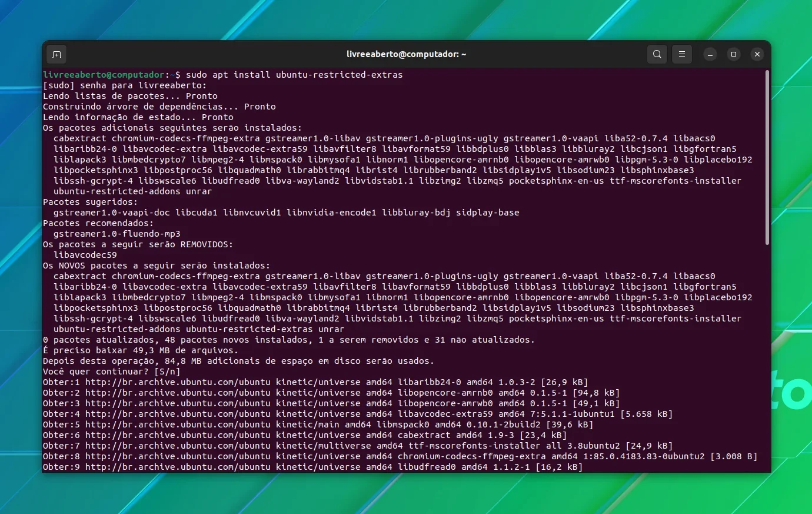Maximize the terminal window
The width and height of the screenshot is (812, 514).
coord(734,54)
